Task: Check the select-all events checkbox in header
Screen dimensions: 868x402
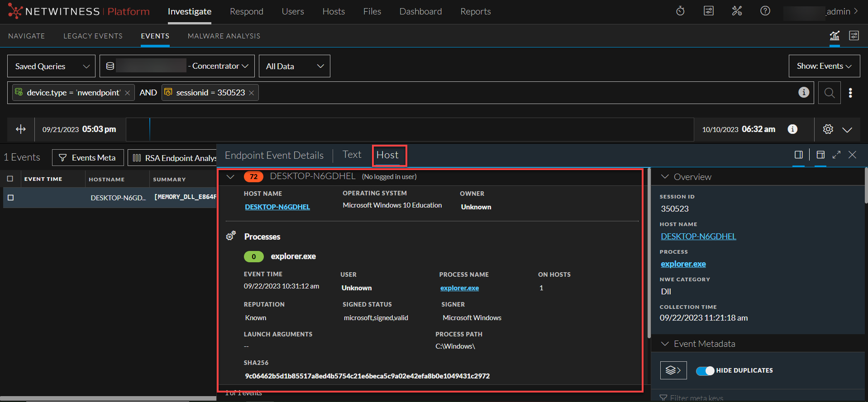Action: point(10,179)
